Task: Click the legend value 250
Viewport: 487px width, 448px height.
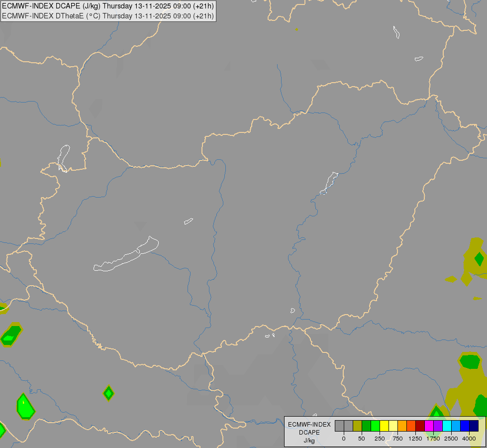Action: coord(380,439)
